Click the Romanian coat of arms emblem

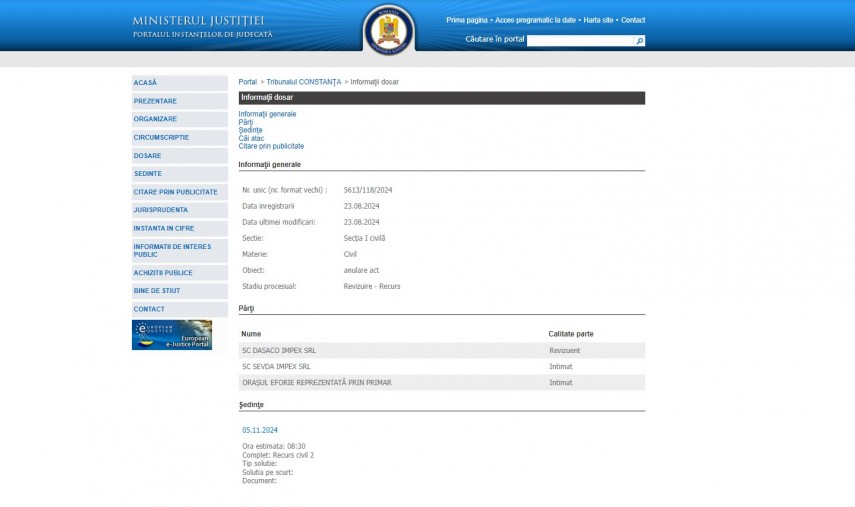388,30
